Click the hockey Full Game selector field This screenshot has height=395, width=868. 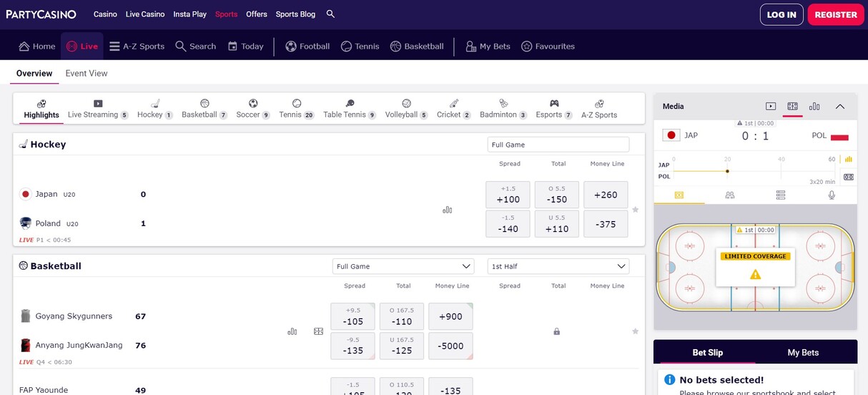point(558,145)
